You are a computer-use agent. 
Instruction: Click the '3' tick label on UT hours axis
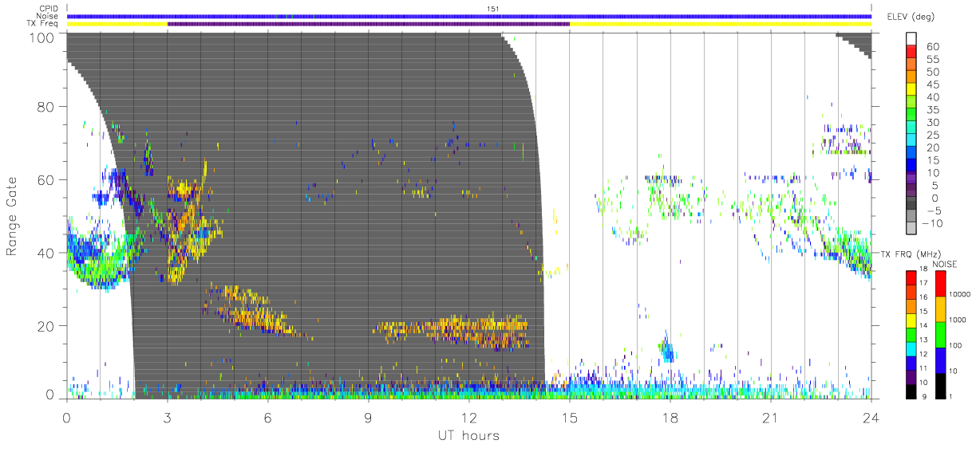(167, 418)
